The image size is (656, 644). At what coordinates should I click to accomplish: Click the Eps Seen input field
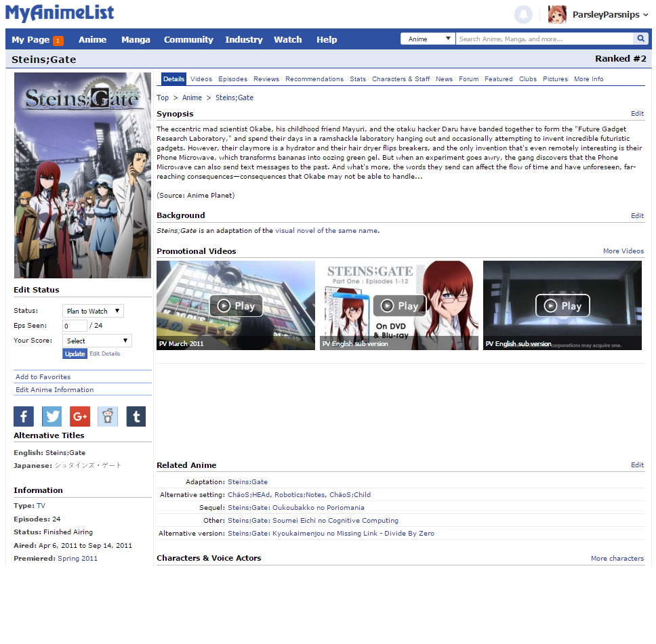75,326
